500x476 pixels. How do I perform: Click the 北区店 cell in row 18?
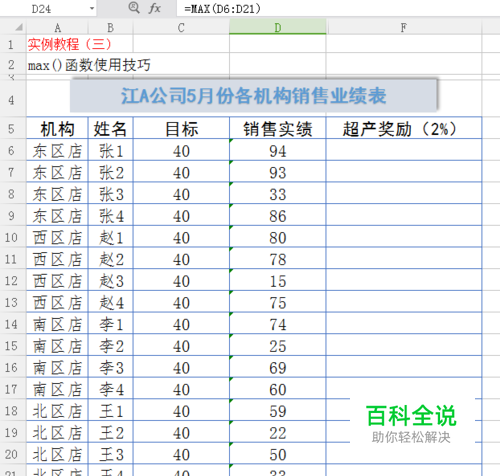(x=57, y=411)
